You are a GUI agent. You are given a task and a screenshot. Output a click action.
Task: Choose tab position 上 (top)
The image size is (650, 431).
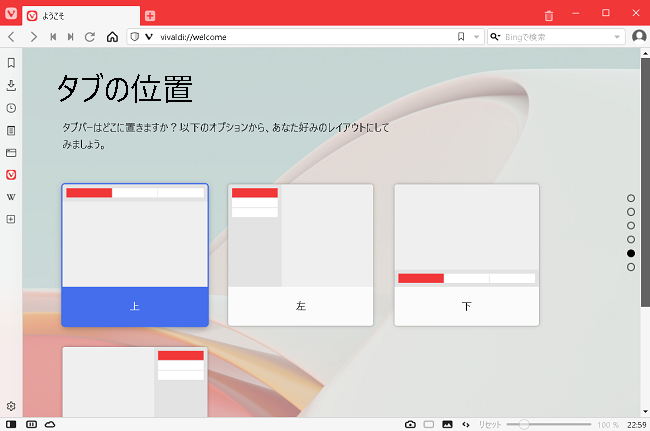pyautogui.click(x=135, y=255)
